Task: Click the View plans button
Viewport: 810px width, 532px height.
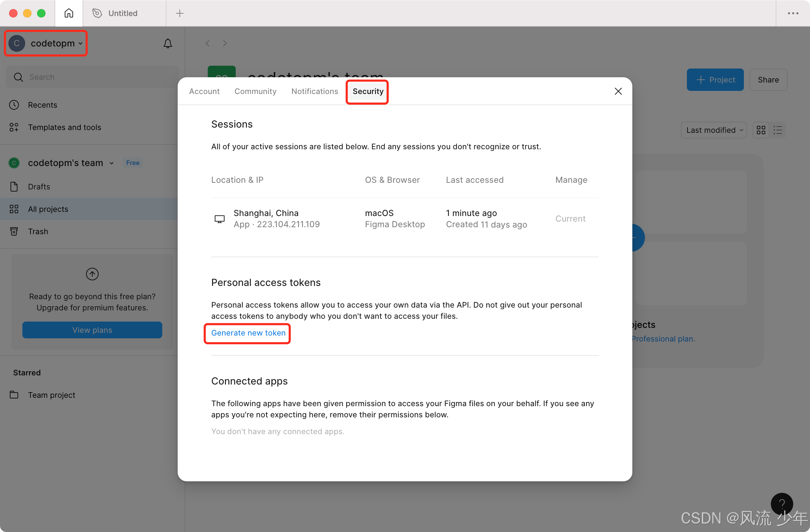Action: 92,330
